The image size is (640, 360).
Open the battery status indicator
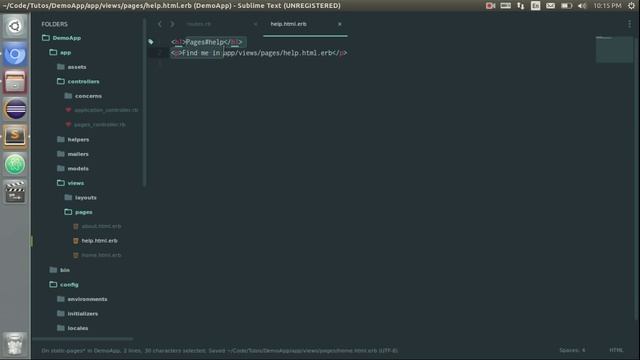tap(566, 6)
